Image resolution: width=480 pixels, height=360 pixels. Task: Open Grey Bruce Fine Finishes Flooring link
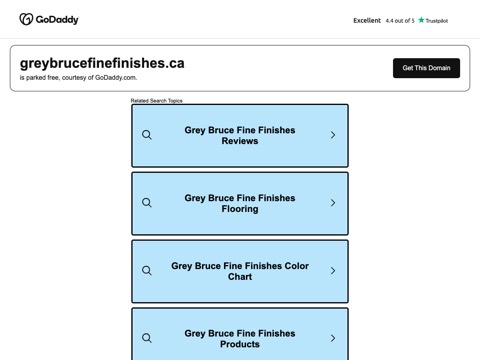click(240, 203)
